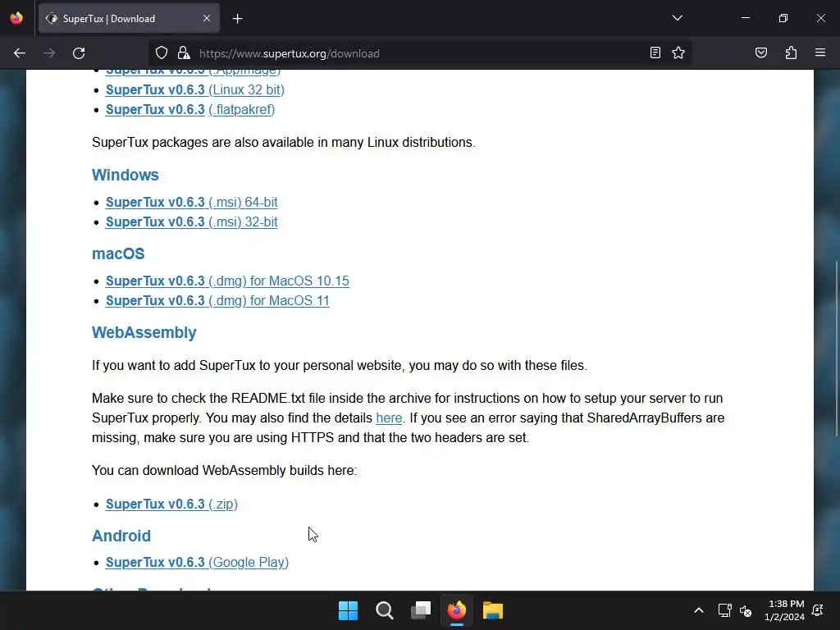840x630 pixels.
Task: Bookmark this page with star icon
Action: tap(678, 52)
